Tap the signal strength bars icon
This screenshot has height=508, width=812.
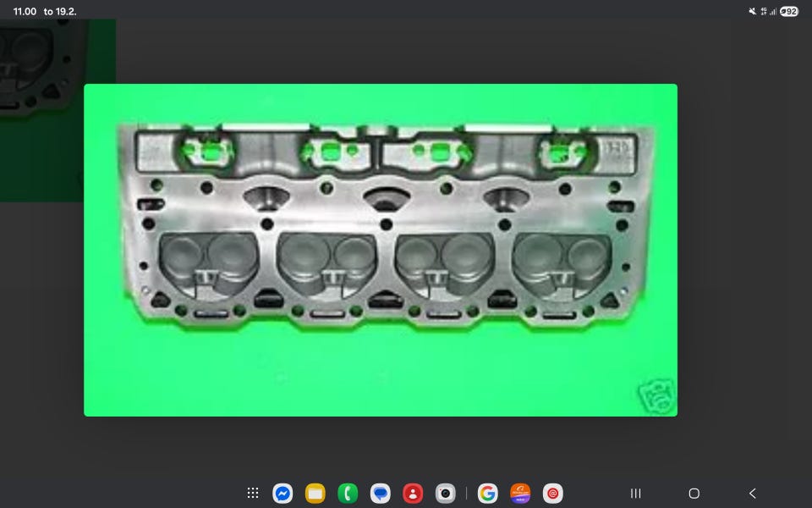point(772,11)
